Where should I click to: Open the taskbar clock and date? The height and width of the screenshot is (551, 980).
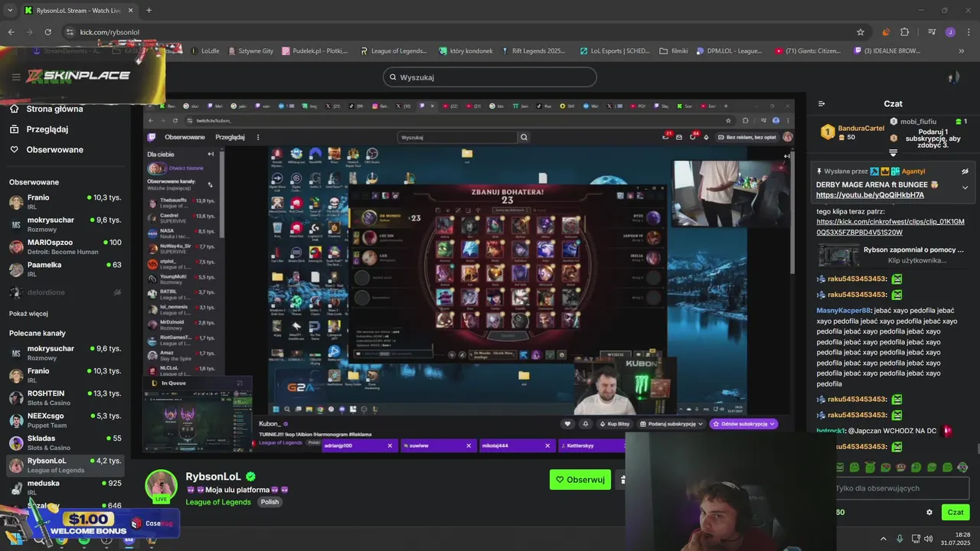point(957,539)
